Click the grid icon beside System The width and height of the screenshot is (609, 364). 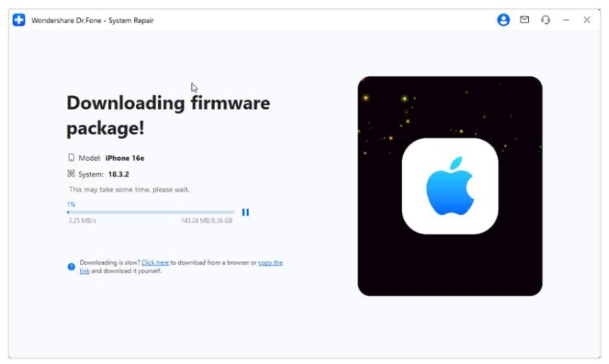click(71, 174)
